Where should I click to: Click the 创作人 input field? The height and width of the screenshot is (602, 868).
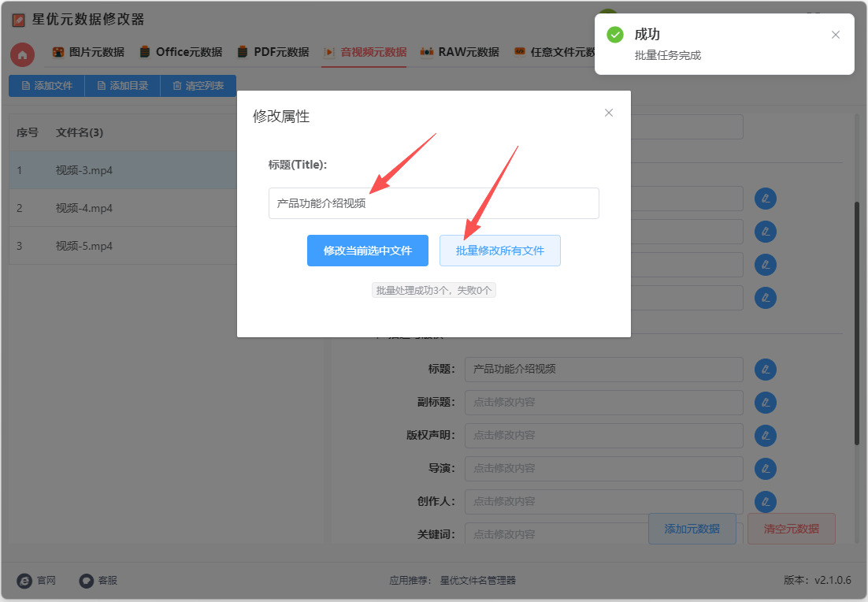[603, 502]
